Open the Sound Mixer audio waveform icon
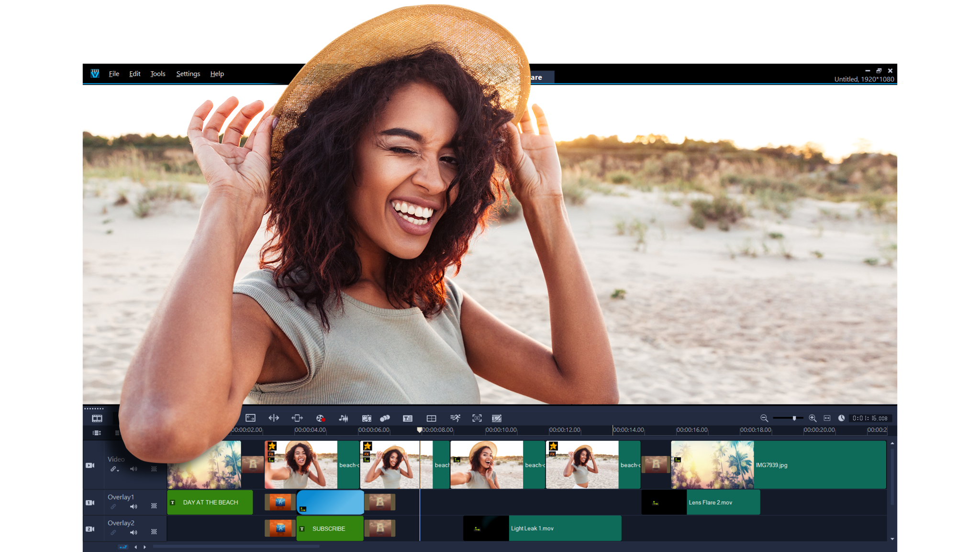Screen dimensions: 980x552 (x=344, y=418)
